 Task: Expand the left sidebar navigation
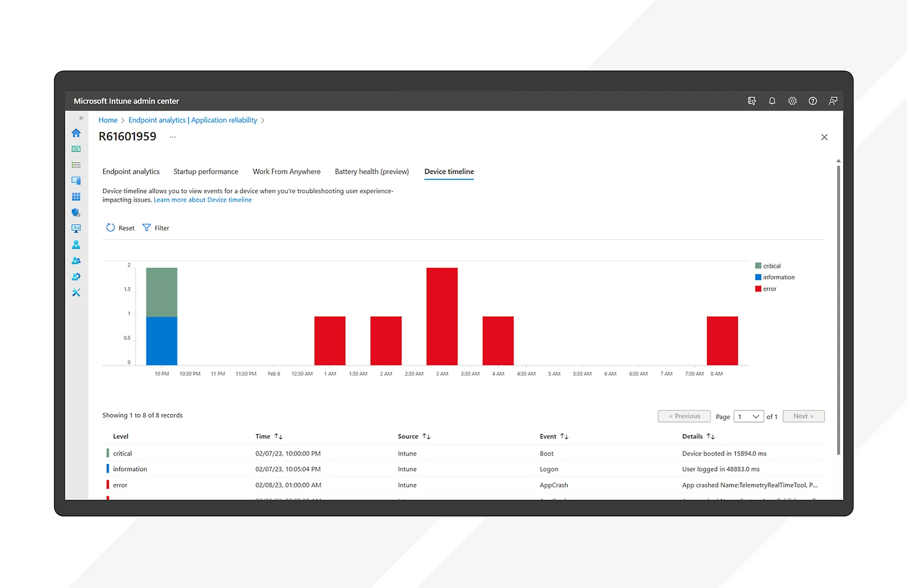tap(81, 118)
